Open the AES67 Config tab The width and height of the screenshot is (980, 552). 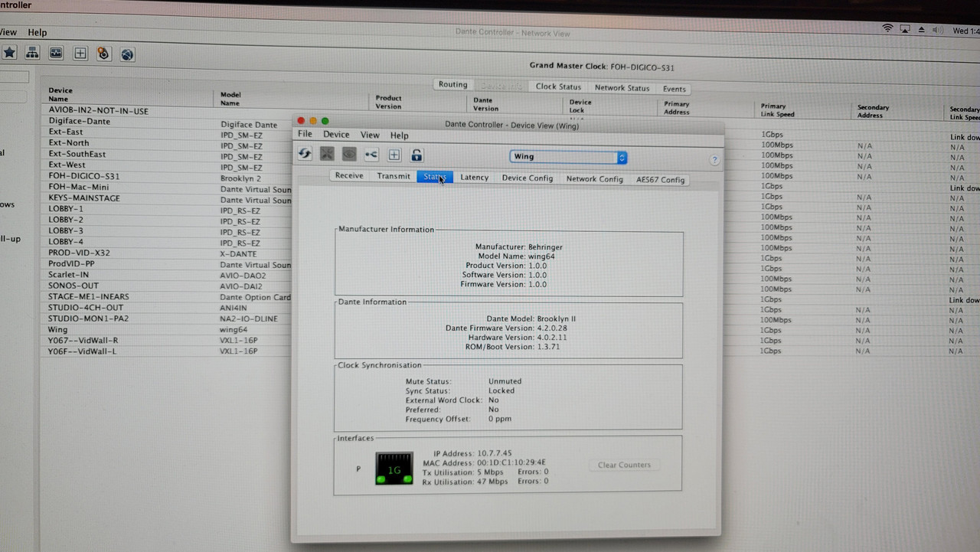[660, 180]
